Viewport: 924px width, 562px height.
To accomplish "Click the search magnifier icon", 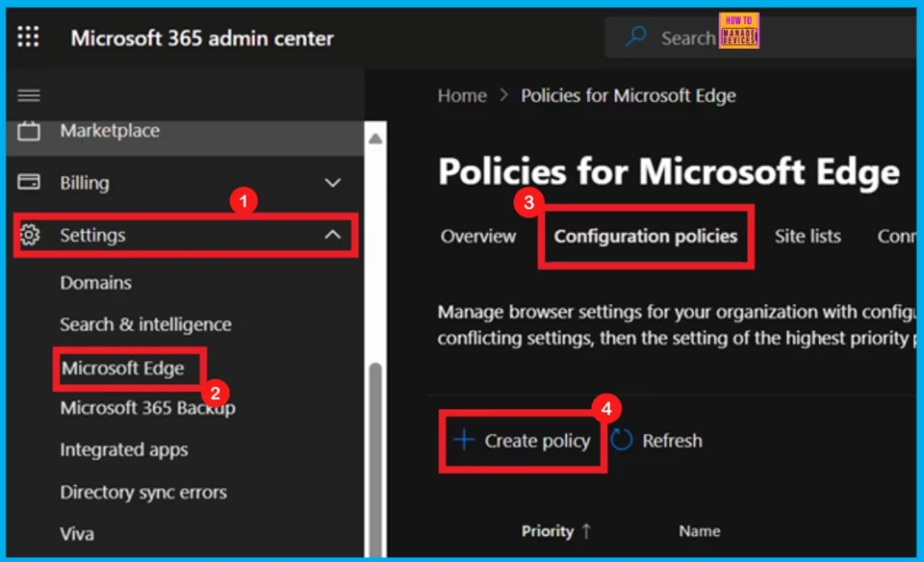I will tap(636, 37).
